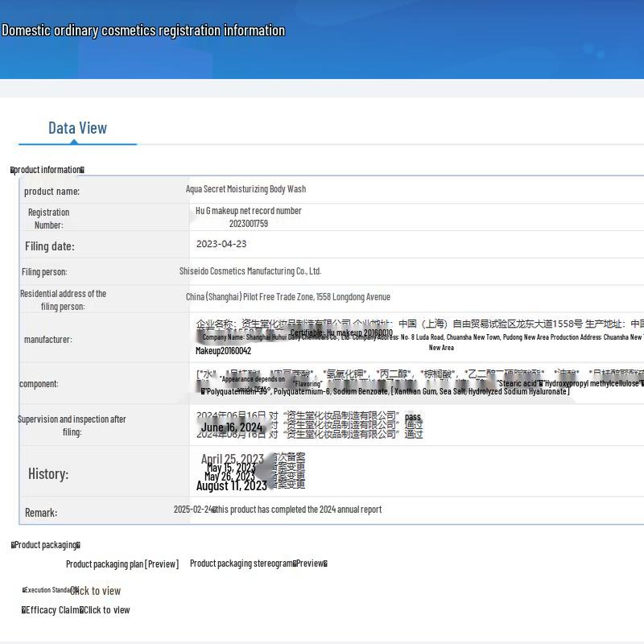Click the History row label
Screen dimensions: 644x644
pos(48,473)
